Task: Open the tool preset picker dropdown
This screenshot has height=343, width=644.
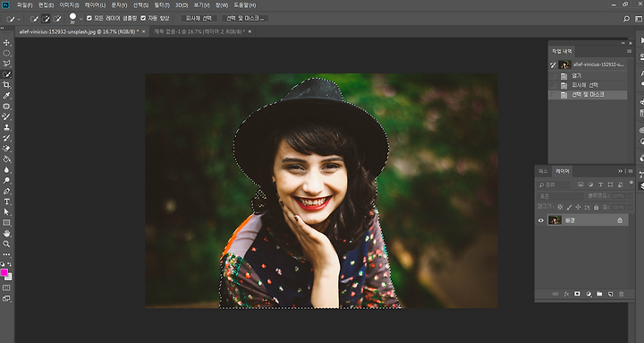Action: tap(19, 19)
